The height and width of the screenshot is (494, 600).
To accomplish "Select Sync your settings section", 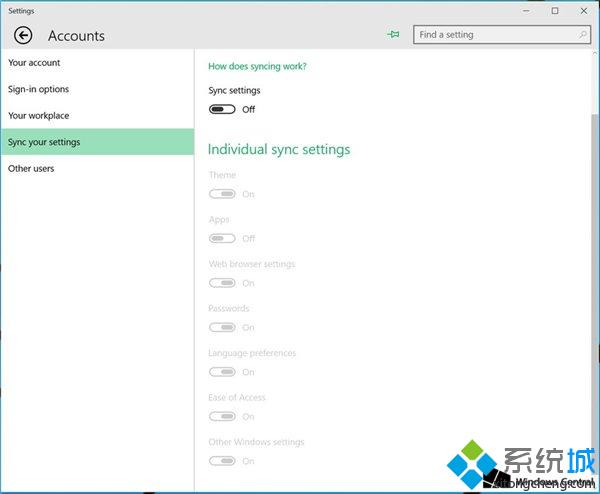I will point(97,142).
